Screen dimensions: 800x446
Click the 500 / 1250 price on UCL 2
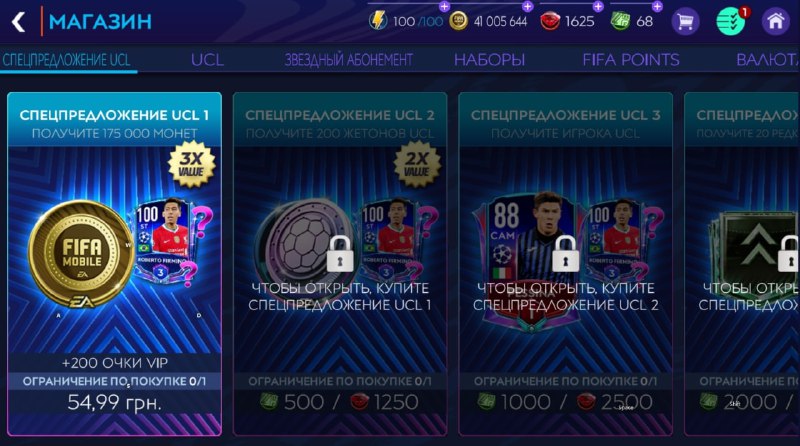(339, 402)
